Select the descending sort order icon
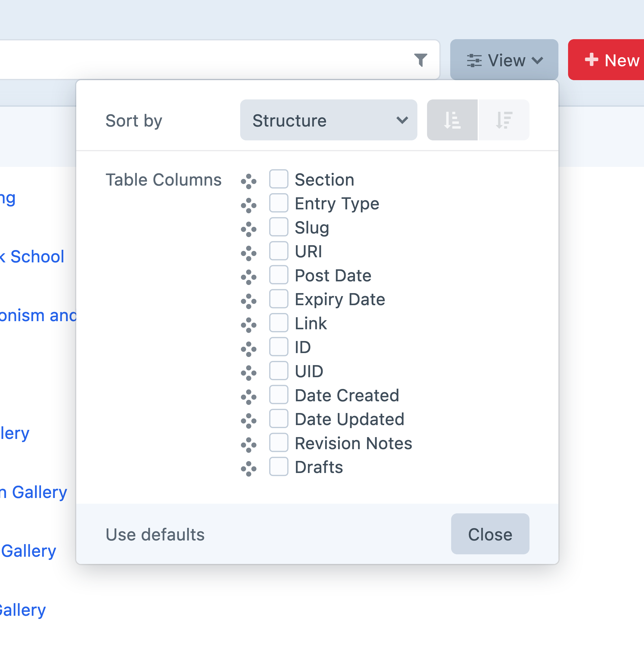The width and height of the screenshot is (644, 645). (504, 120)
